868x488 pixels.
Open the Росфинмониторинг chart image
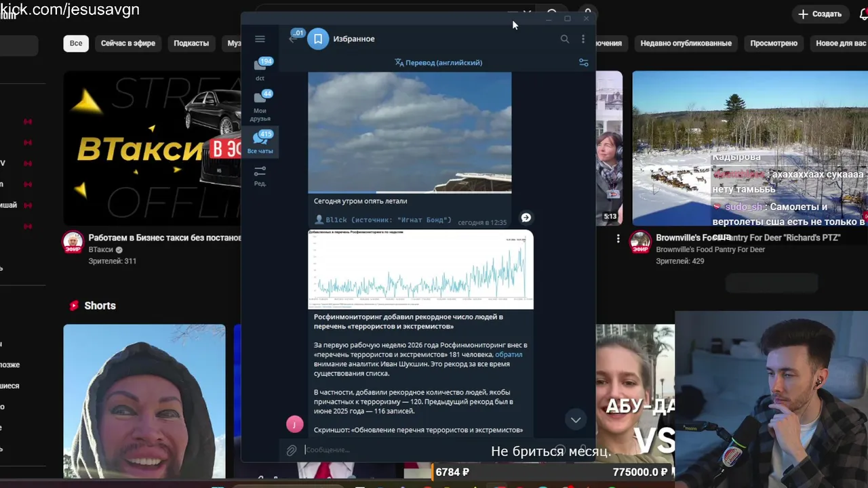420,269
